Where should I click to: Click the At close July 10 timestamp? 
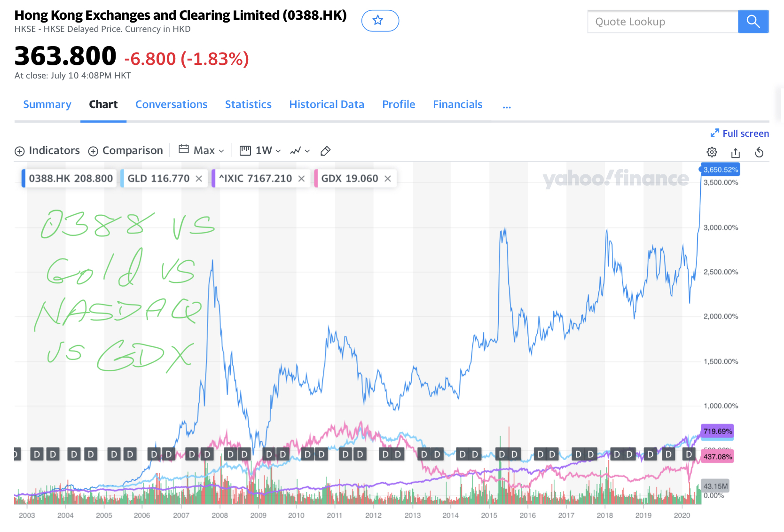pyautogui.click(x=73, y=76)
